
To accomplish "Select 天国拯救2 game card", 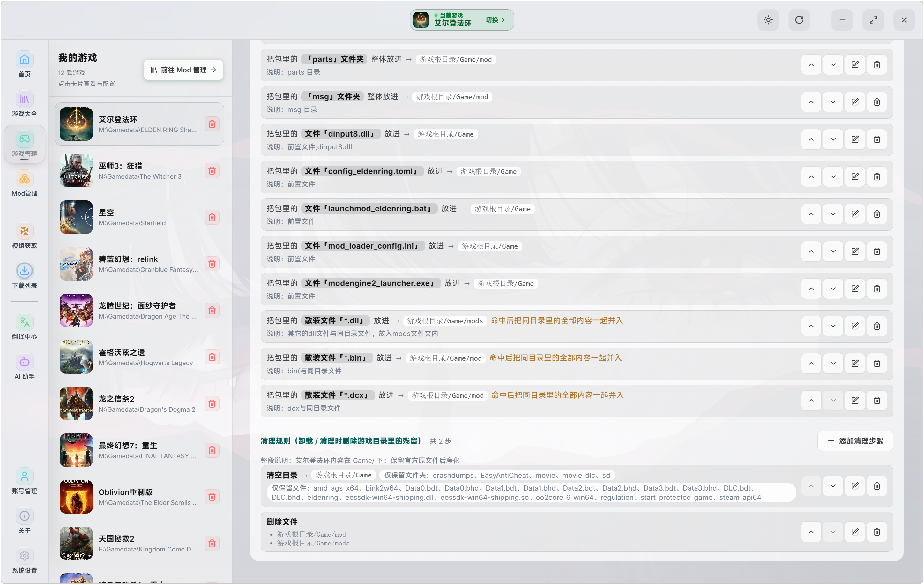I will (x=139, y=543).
